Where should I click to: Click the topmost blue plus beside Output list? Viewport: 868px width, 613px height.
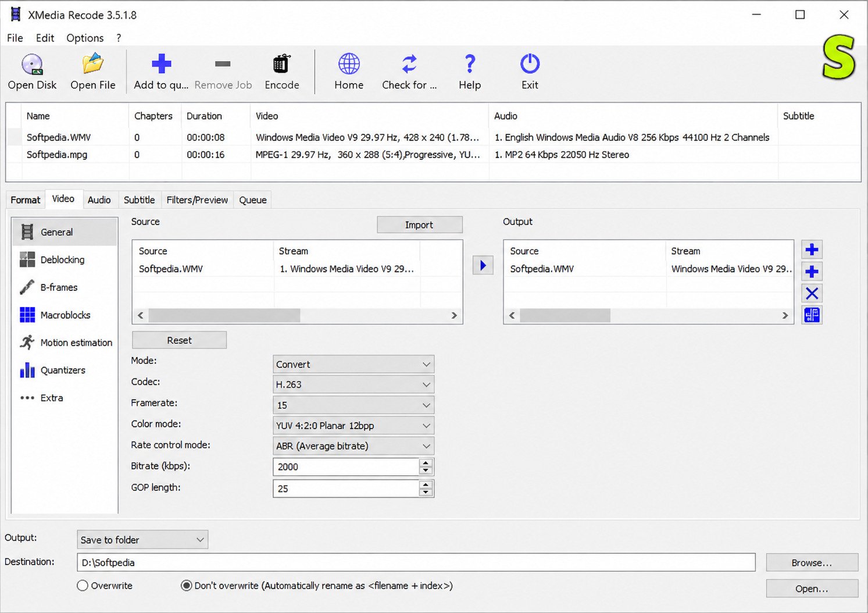click(x=812, y=250)
